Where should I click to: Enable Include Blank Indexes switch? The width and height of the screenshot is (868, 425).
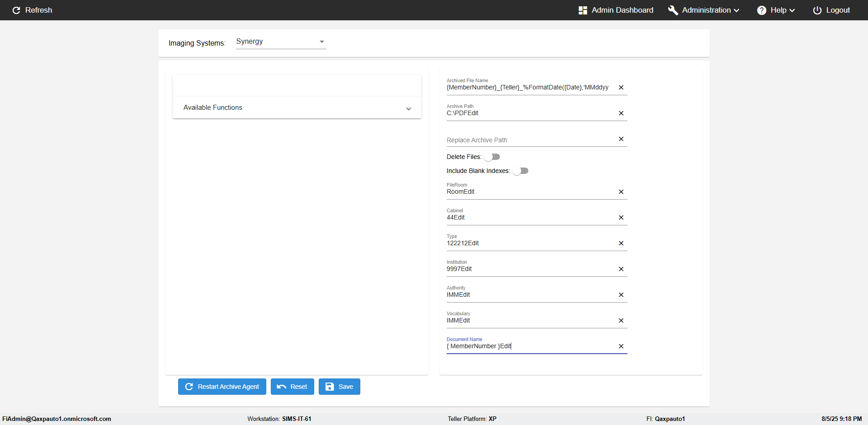point(520,171)
